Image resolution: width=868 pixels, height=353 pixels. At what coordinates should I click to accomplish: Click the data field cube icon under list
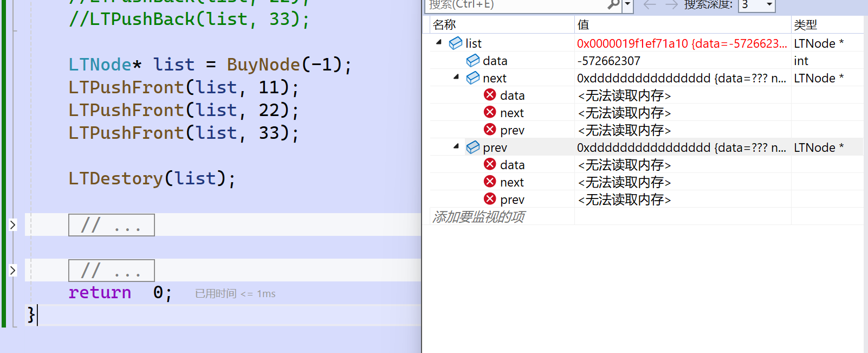(473, 60)
